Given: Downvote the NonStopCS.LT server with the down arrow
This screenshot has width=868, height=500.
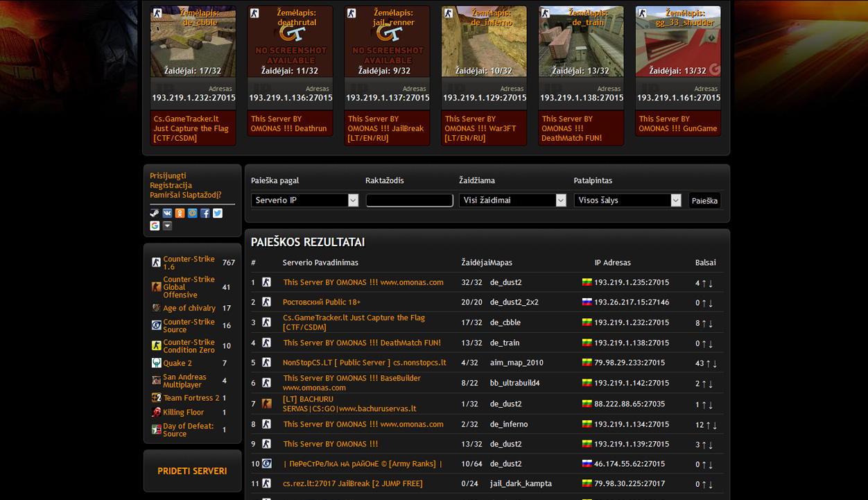Looking at the screenshot, I should point(715,363).
